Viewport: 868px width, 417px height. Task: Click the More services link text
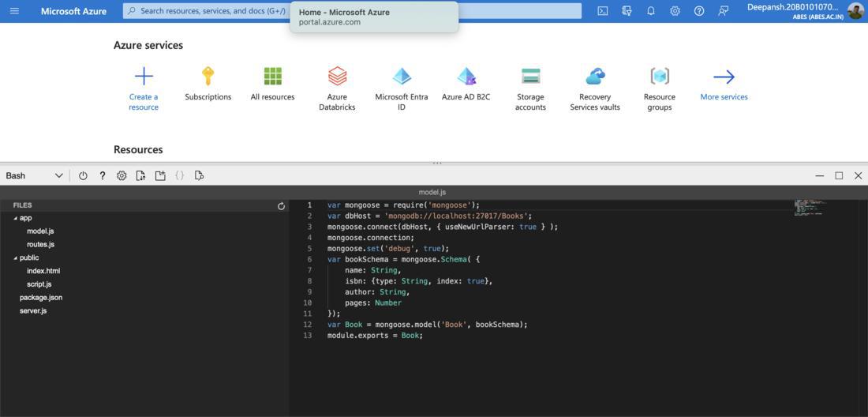point(724,97)
